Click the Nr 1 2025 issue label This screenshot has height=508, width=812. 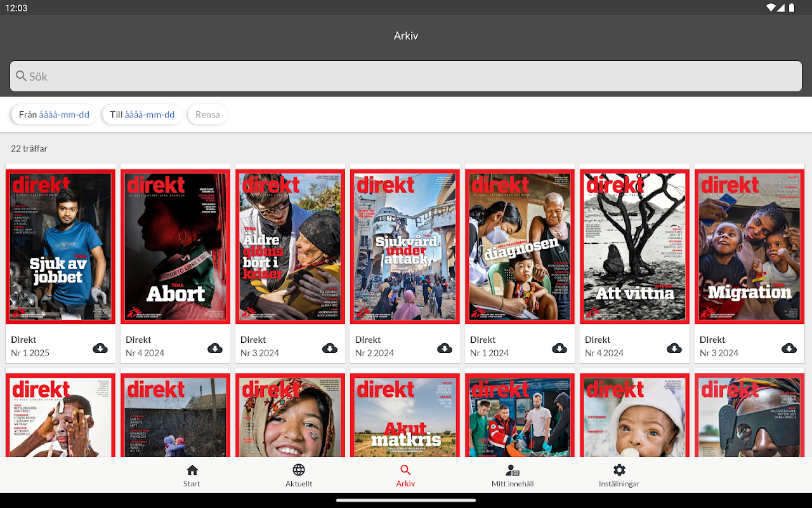[30, 353]
